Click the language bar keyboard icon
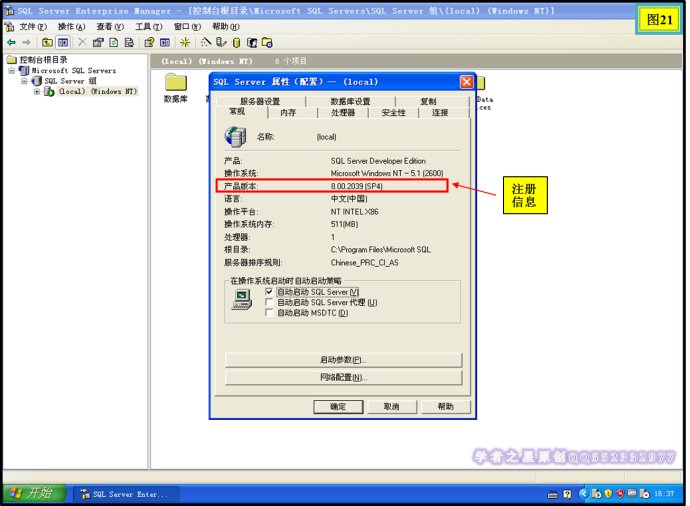Viewport: 690px width, 506px height. 552,495
